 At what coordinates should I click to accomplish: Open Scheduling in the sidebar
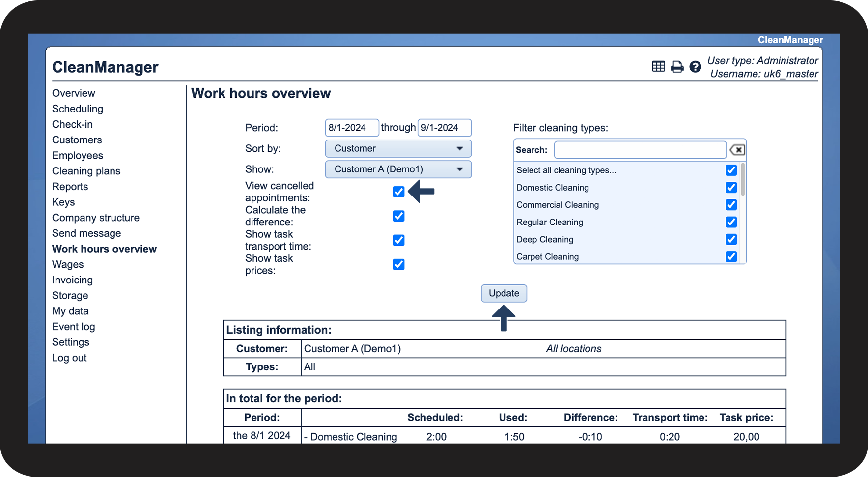click(78, 109)
